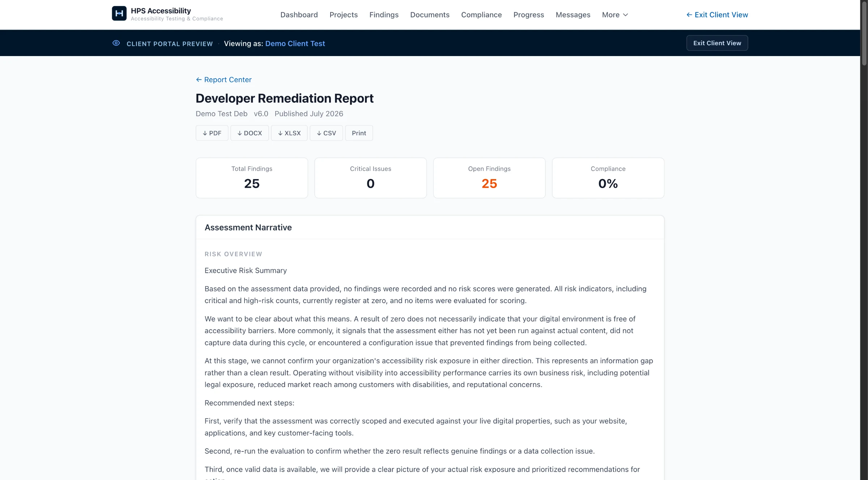
Task: Select Documents in the navigation
Action: point(430,15)
